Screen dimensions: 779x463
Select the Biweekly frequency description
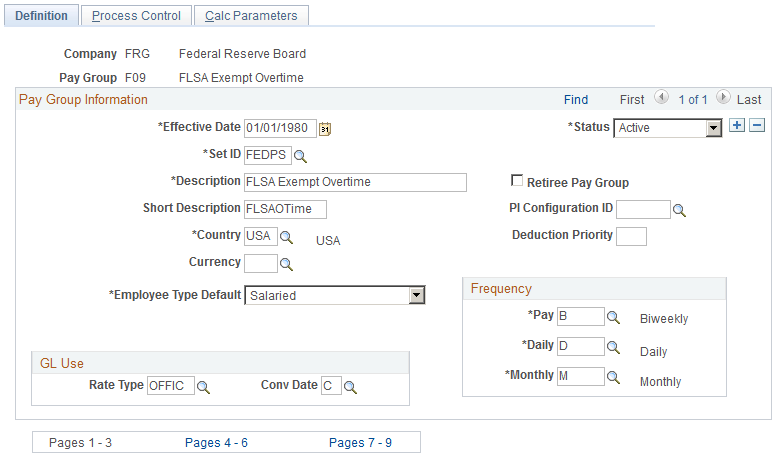coord(664,319)
